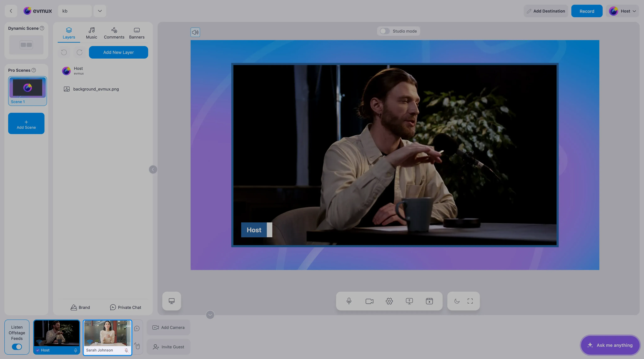Screen dimensions: 644x359
Task: Switch to the Music tab
Action: point(91,33)
